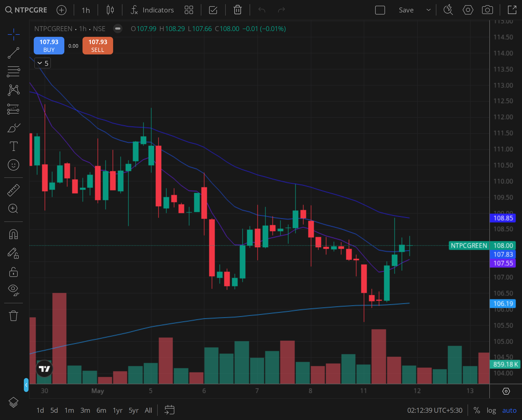
Task: Toggle magnet mode
Action: tap(13, 234)
